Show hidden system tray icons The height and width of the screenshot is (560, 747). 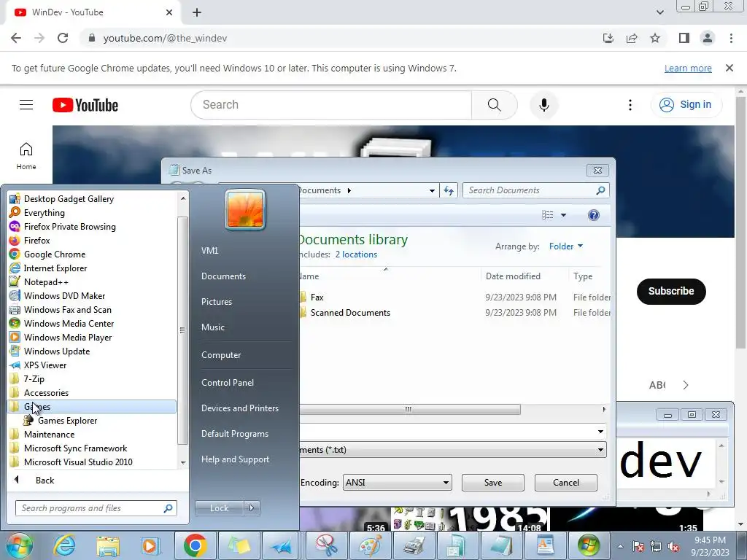point(620,546)
